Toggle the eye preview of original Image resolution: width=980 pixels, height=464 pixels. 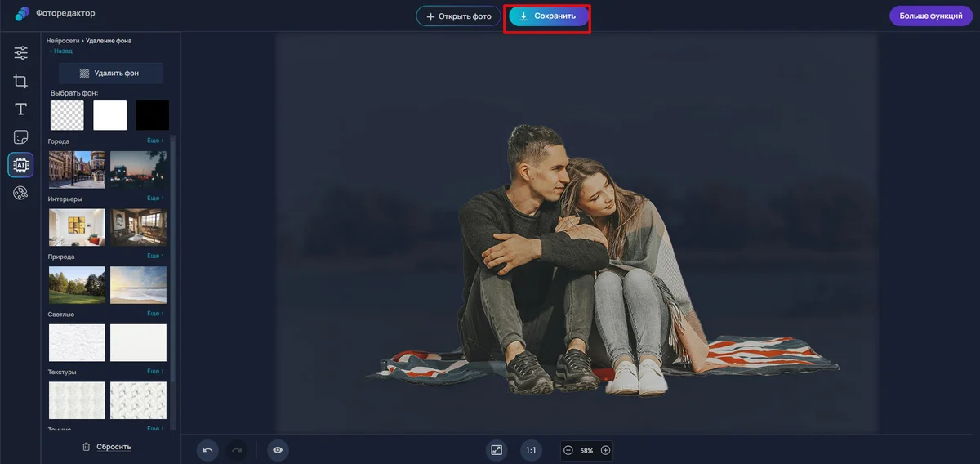coord(278,450)
